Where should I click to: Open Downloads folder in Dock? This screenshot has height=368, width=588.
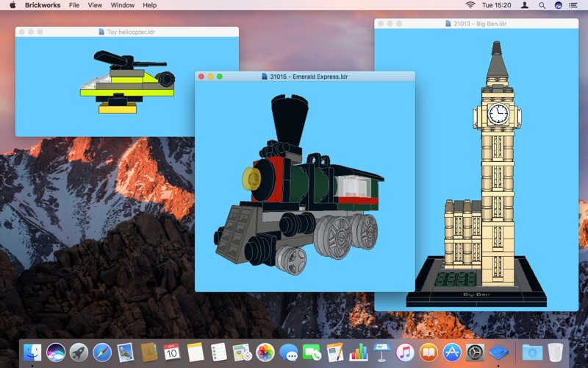point(532,353)
